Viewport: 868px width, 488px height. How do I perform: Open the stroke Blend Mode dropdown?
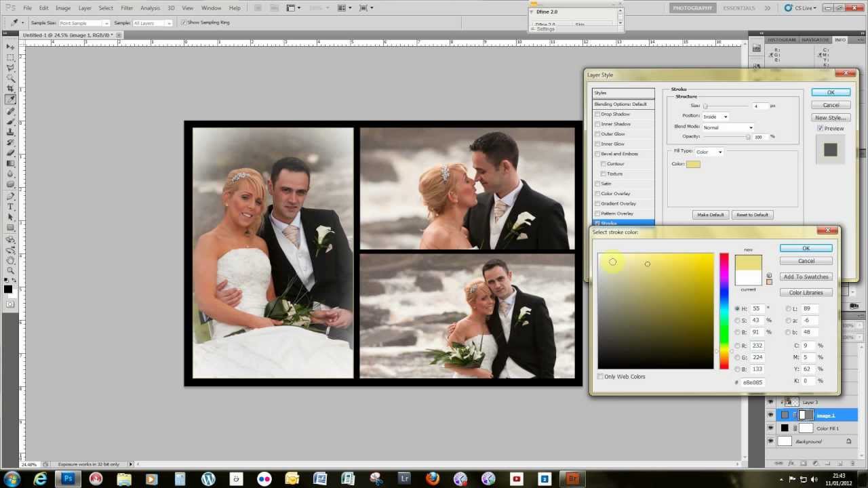click(x=728, y=127)
